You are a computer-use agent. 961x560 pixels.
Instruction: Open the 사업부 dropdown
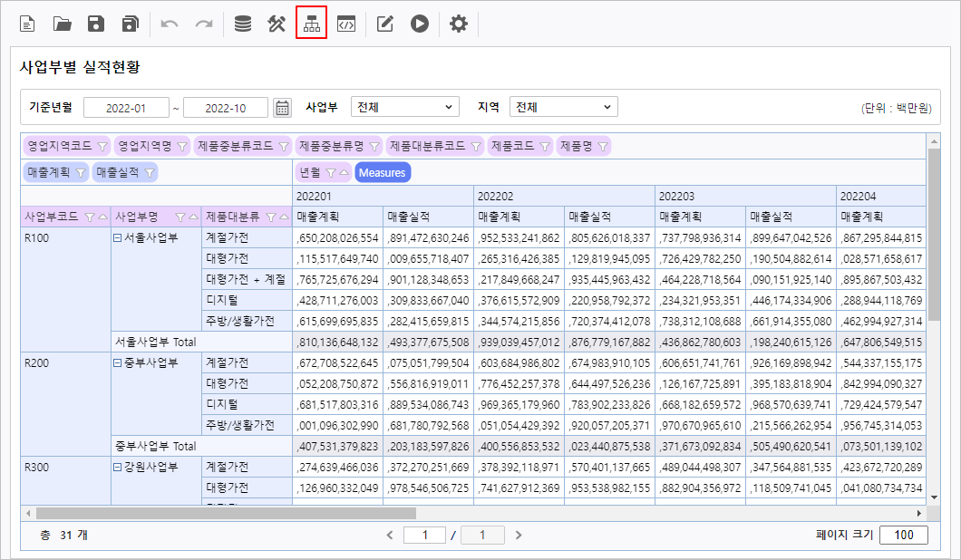pyautogui.click(x=404, y=107)
